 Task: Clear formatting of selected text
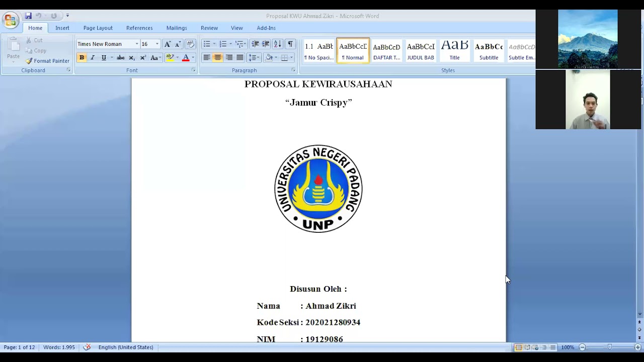click(190, 44)
